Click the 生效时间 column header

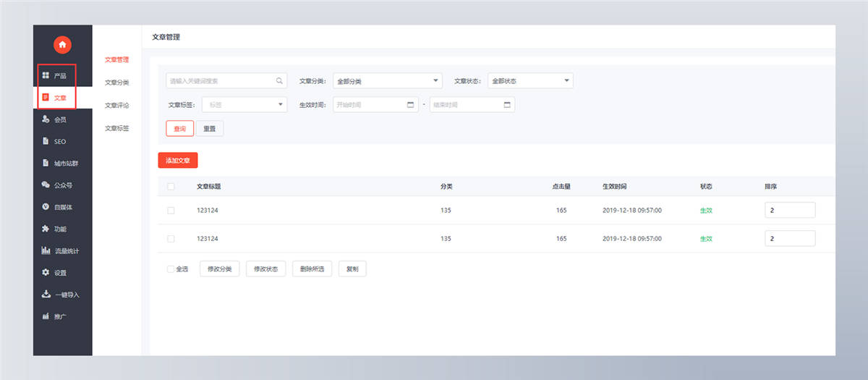(615, 186)
